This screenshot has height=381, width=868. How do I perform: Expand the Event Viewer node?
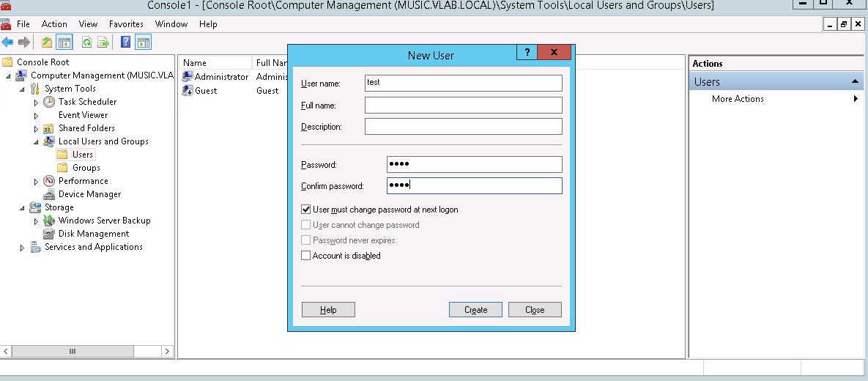point(36,116)
